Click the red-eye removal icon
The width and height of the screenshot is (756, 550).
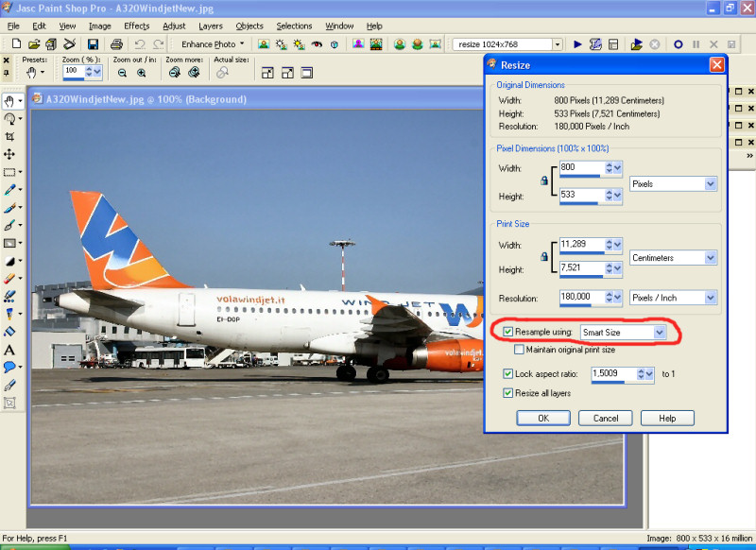pyautogui.click(x=317, y=44)
